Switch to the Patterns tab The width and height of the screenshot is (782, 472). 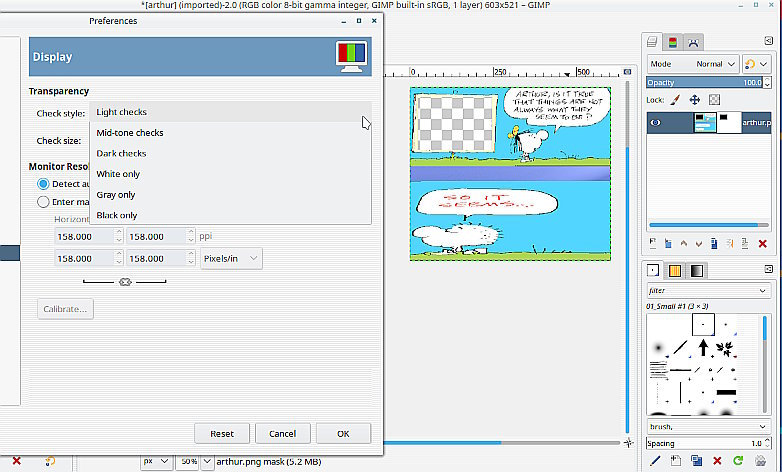(674, 270)
